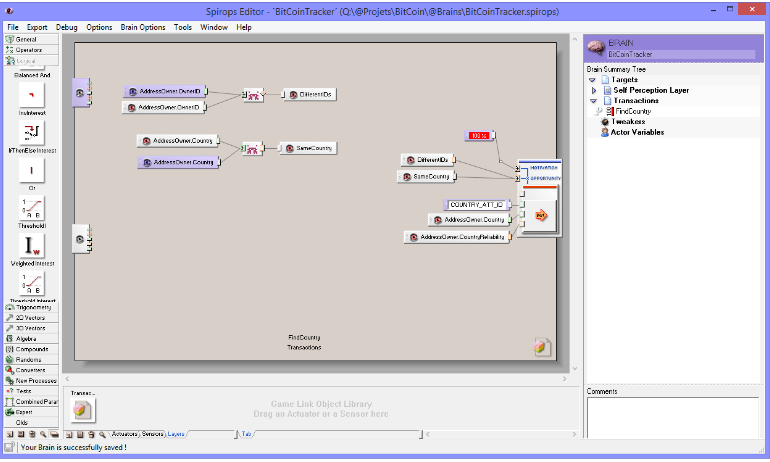770x462 pixels.
Task: Expand the General operator category
Action: 31,39
